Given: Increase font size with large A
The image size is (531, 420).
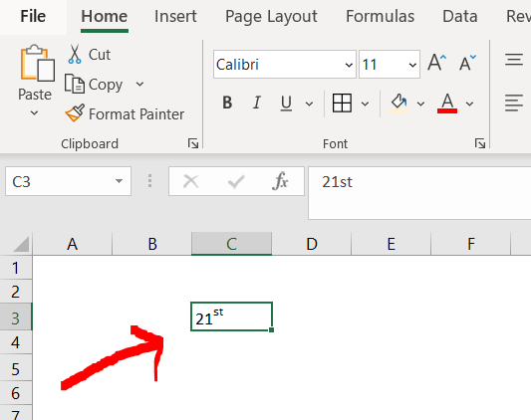Looking at the screenshot, I should coord(437,63).
